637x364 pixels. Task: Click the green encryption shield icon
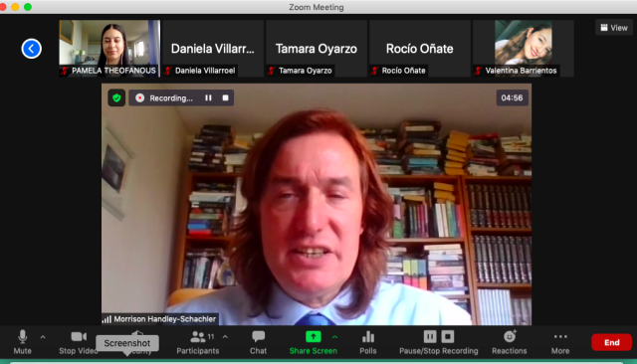(116, 97)
